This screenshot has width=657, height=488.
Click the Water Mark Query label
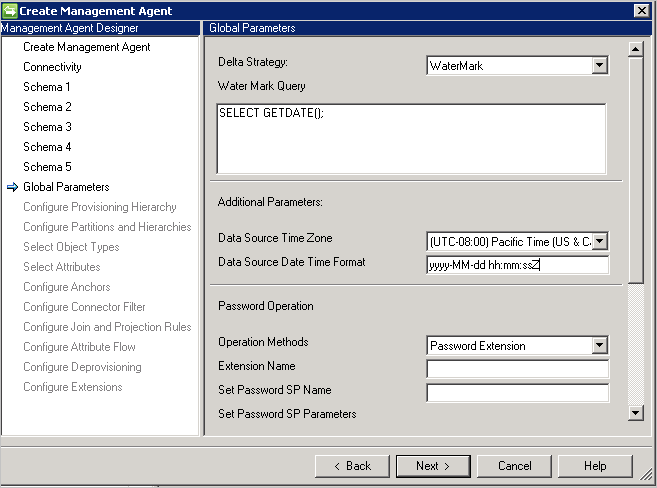262,86
